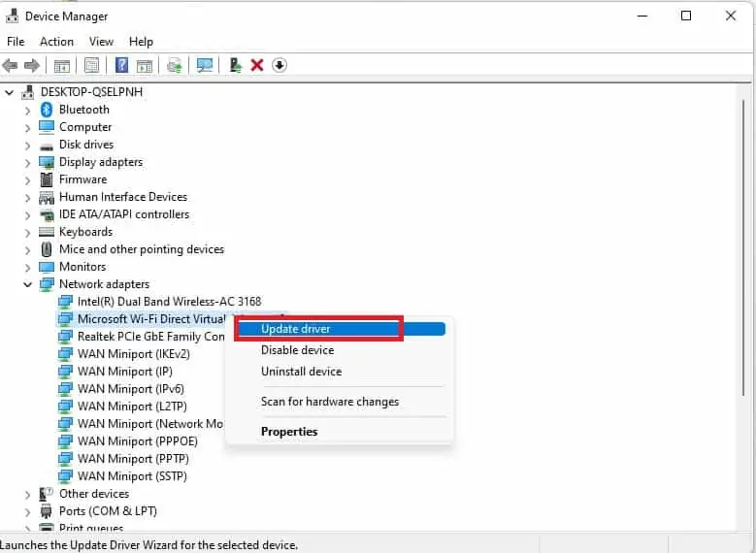Click the vertical scrollbar thumb

743,248
